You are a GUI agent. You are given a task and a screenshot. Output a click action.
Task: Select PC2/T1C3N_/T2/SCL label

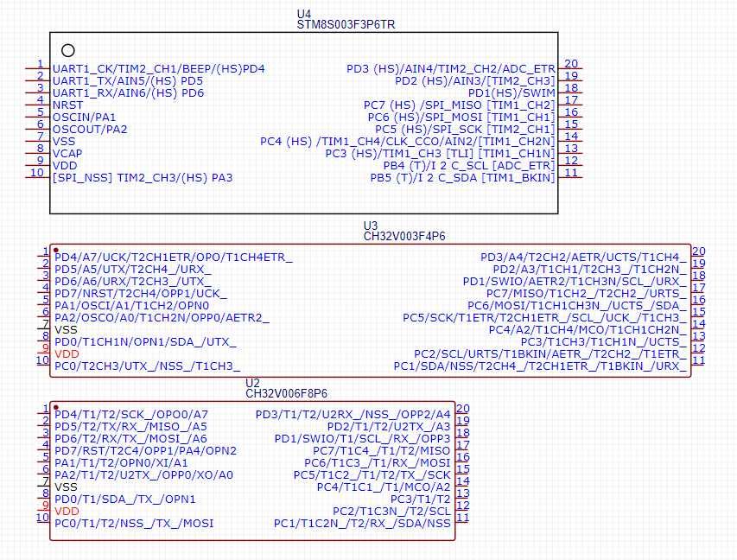coord(391,511)
